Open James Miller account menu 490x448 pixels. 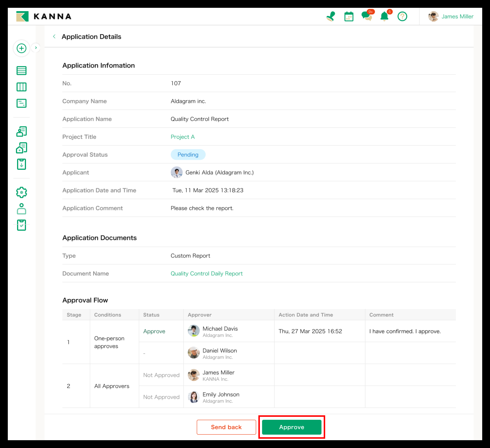click(451, 17)
